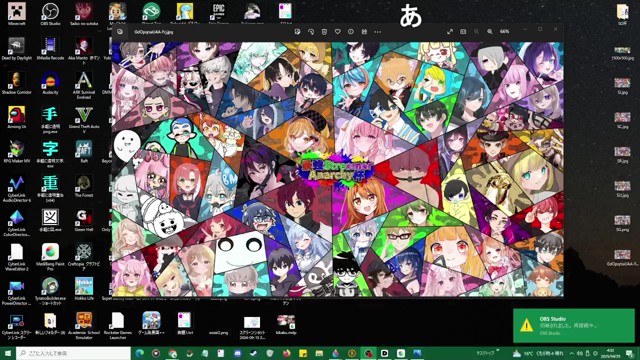Open the file info circle icon
Viewport: 640px width, 360px height.
pyautogui.click(x=351, y=31)
